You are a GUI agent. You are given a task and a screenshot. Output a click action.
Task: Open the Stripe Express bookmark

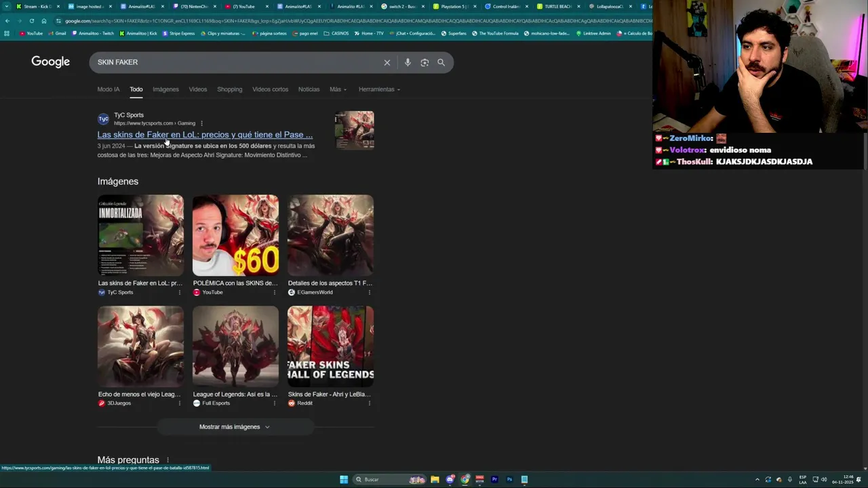click(178, 33)
